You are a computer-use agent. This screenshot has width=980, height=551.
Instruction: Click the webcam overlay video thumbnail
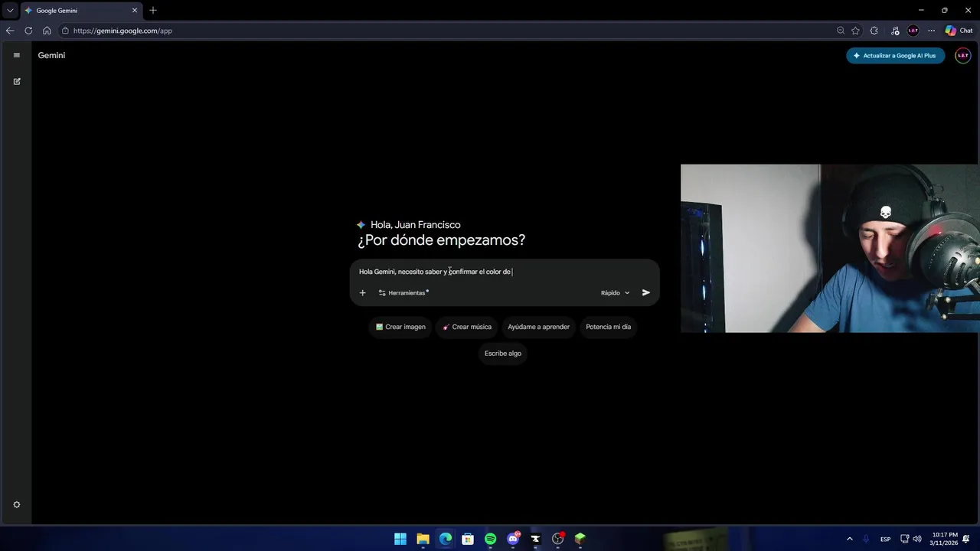click(x=830, y=249)
